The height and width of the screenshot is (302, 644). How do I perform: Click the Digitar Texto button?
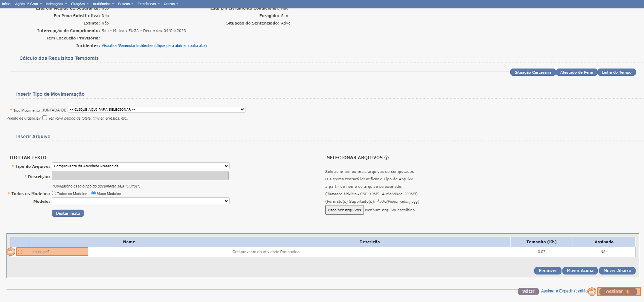point(68,213)
